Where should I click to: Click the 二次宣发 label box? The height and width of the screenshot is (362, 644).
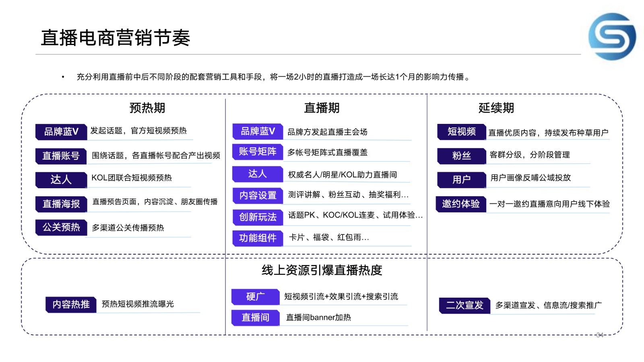464,306
